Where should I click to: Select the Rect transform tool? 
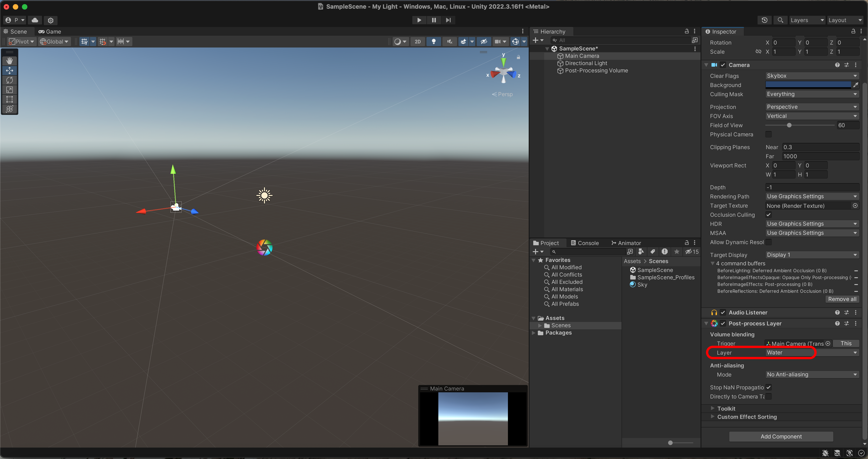click(x=9, y=100)
